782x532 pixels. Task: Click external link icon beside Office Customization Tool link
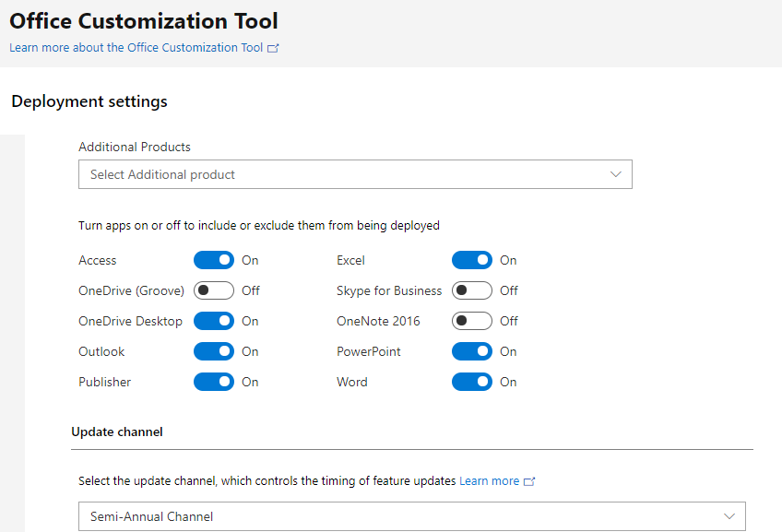click(x=273, y=48)
